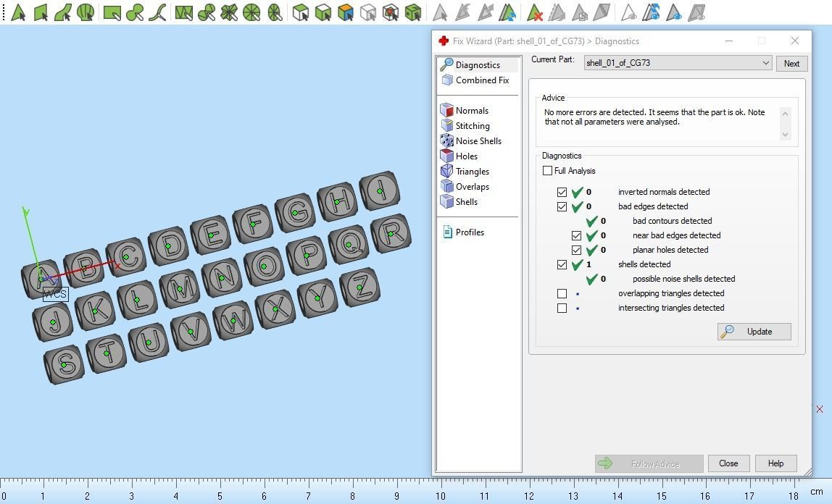Select the brush blob marking tool
This screenshot has height=504, width=832.
click(135, 12)
